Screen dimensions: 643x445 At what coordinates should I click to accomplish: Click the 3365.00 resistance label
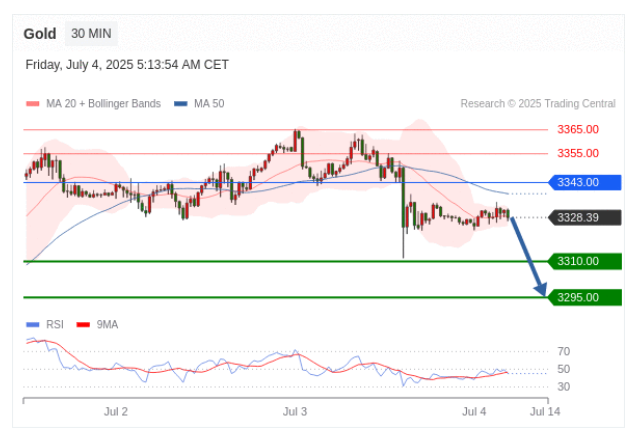(578, 129)
